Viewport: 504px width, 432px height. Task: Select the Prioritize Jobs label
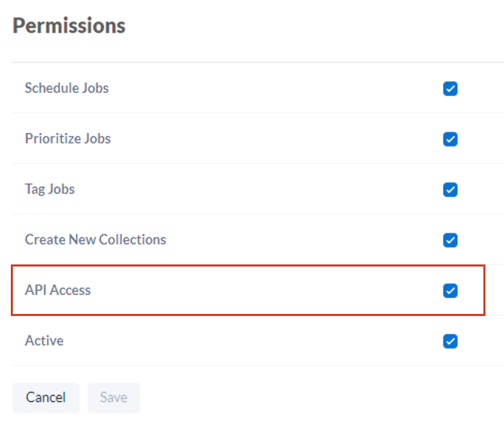pyautogui.click(x=68, y=139)
